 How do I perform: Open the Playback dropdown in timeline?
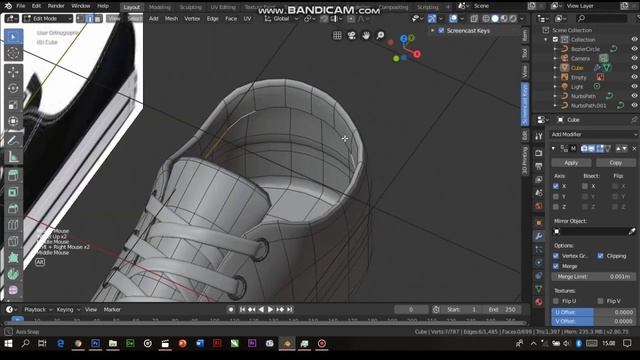(x=38, y=310)
